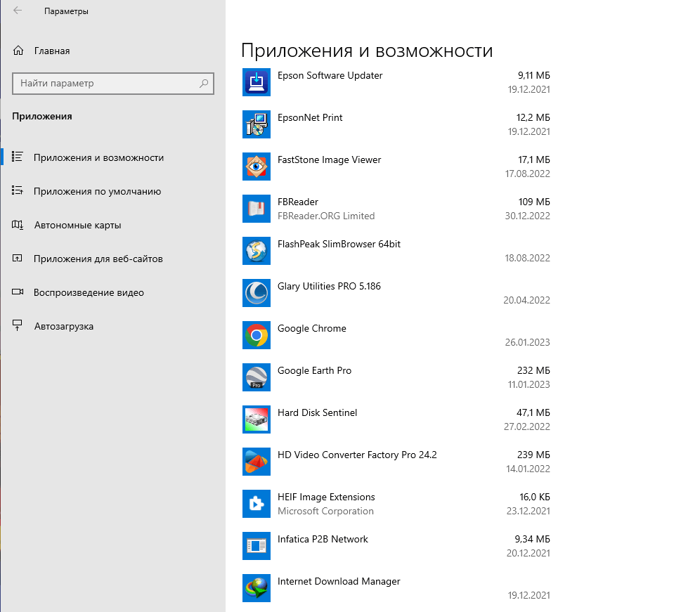Click the Apps and features list icon
This screenshot has height=612, width=700.
[x=18, y=157]
